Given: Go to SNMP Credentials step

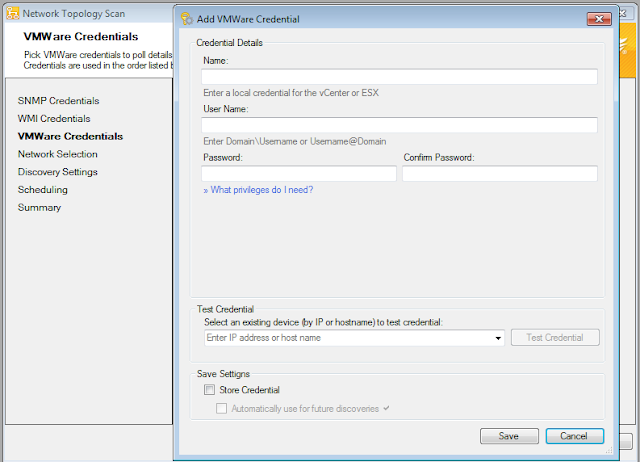Looking at the screenshot, I should (x=58, y=101).
